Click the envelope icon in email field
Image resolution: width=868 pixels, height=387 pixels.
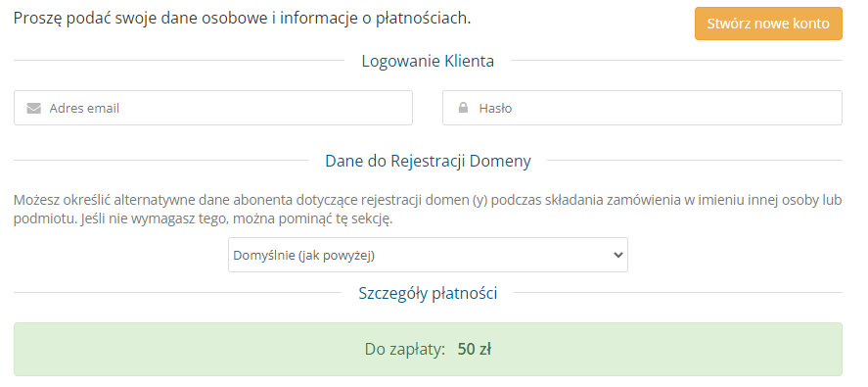click(x=34, y=108)
